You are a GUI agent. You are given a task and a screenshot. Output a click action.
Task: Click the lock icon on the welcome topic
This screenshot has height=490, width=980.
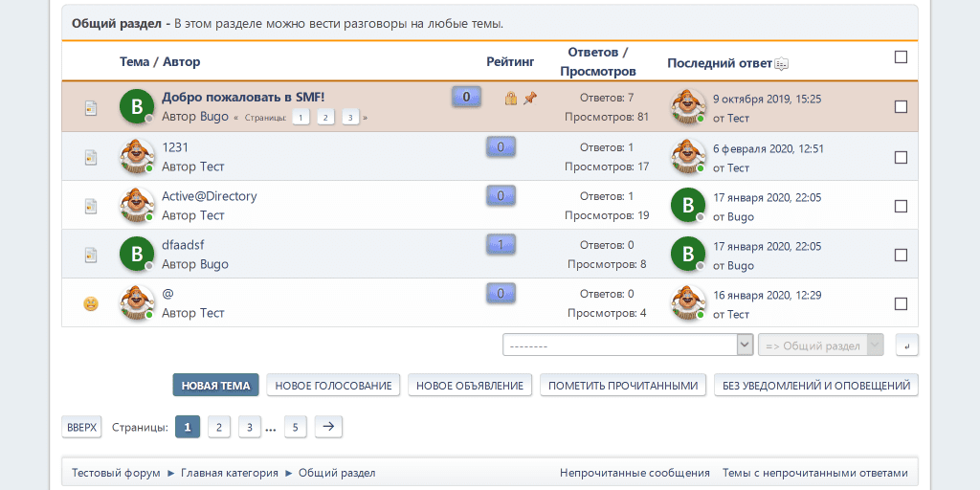[x=511, y=99]
